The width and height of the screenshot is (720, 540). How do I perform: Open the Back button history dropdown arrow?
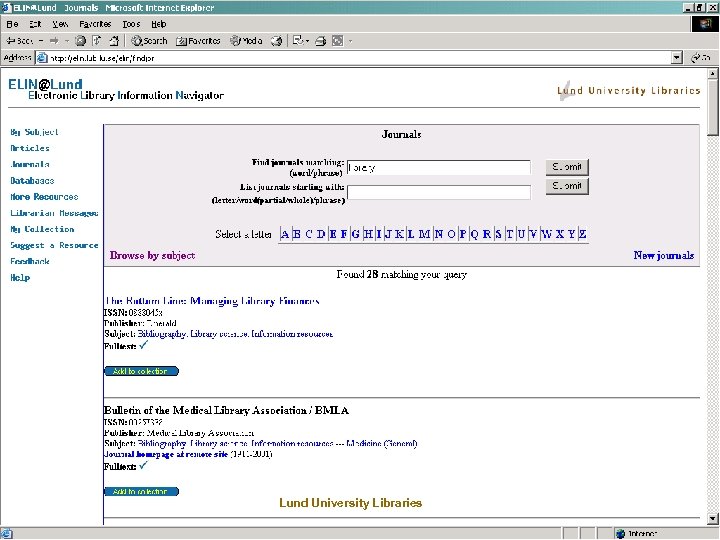tap(41, 41)
